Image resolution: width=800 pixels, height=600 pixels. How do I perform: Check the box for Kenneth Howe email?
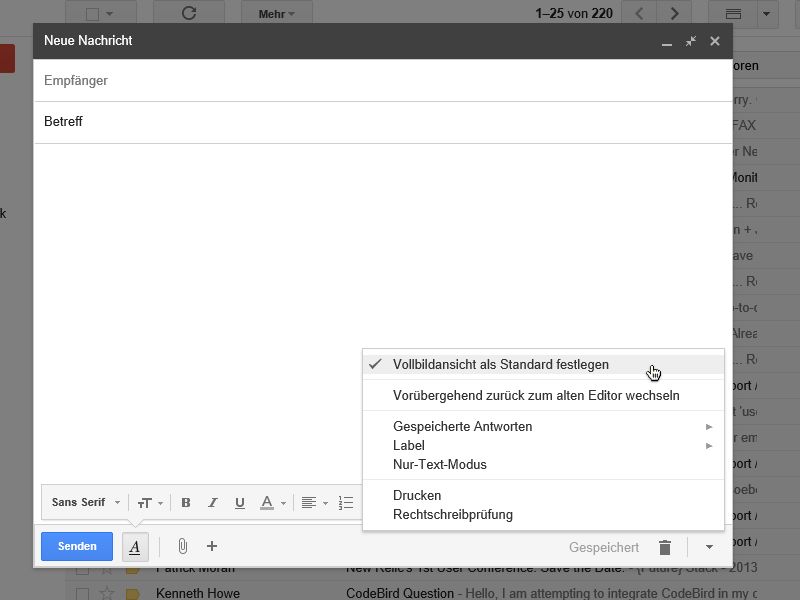[82, 593]
